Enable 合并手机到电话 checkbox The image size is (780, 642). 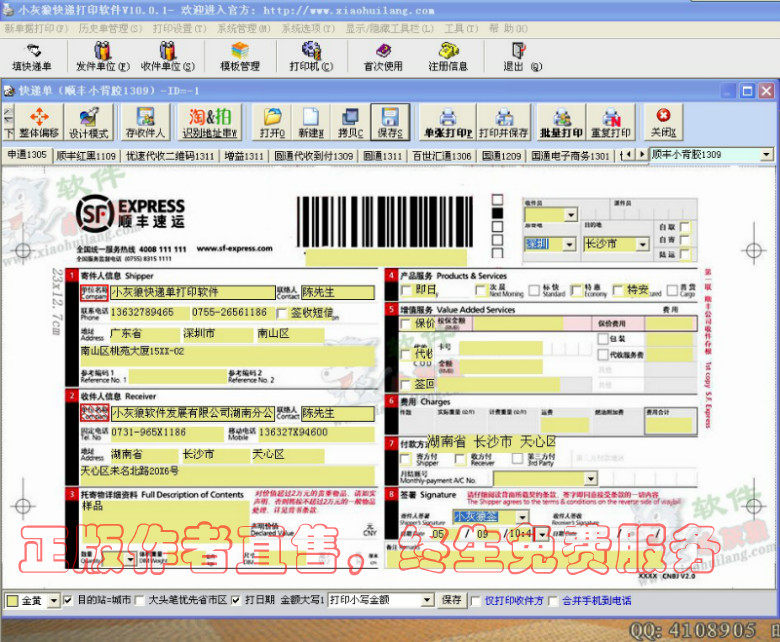[553, 601]
